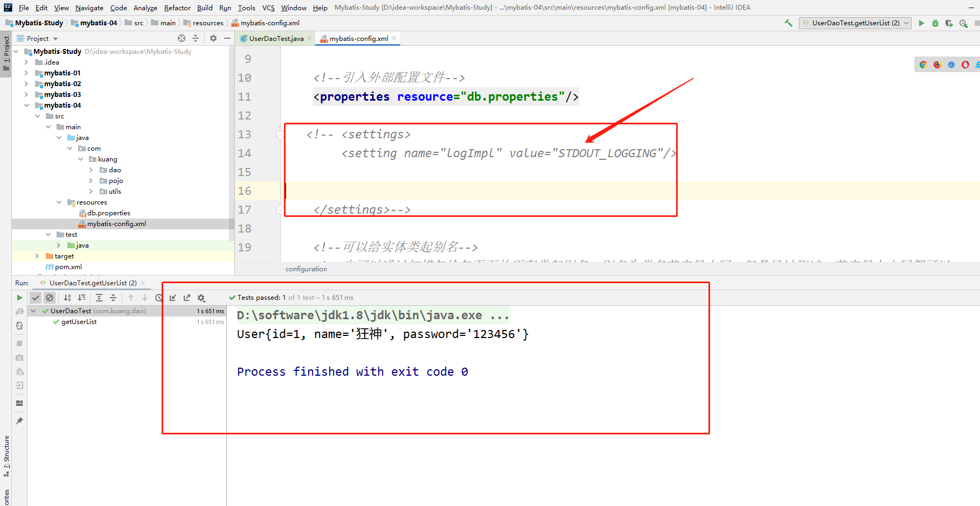Run with Coverage shield icon

pos(949,23)
